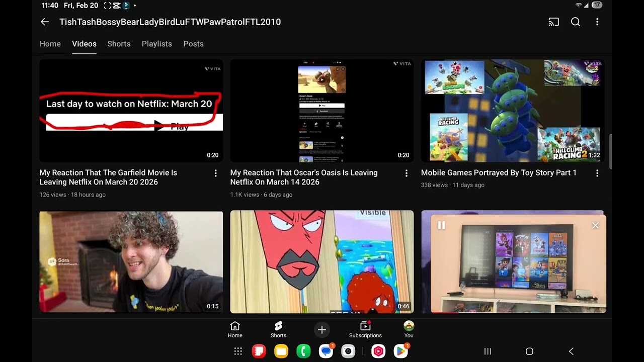Tap the channel name in the header
The image size is (644, 362).
(x=170, y=22)
